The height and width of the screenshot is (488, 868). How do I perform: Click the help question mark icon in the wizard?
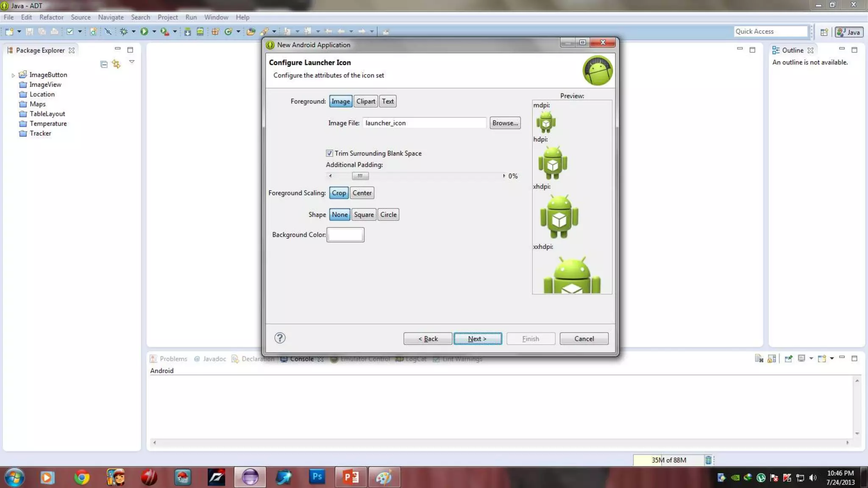tap(280, 338)
